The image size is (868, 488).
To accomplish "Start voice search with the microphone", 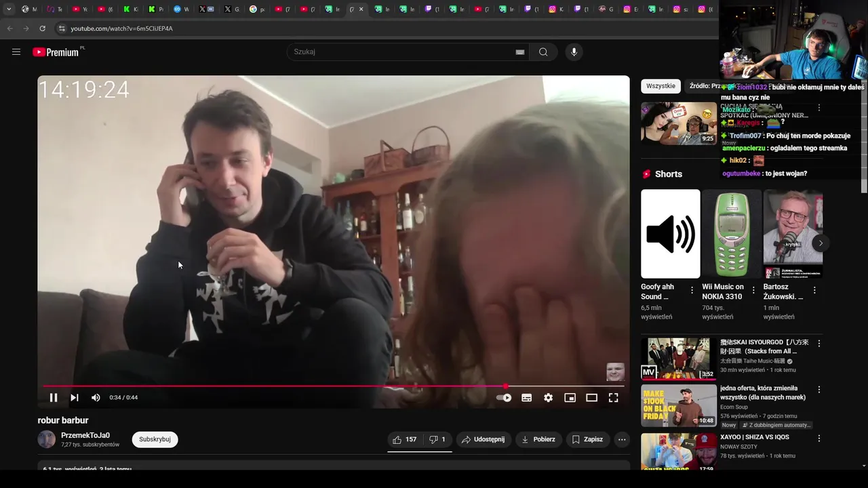I will coord(574,52).
